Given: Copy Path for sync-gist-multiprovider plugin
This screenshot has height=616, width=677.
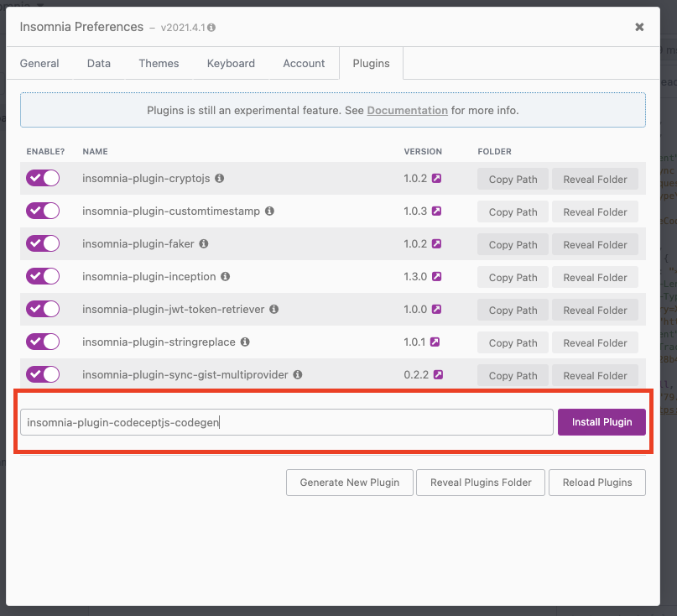Looking at the screenshot, I should (513, 375).
